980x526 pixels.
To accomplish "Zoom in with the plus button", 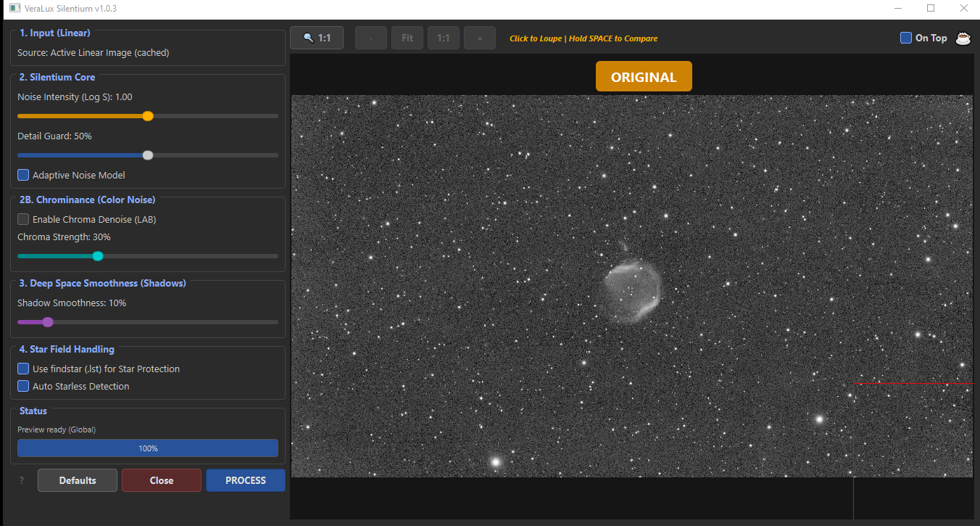I will click(480, 38).
